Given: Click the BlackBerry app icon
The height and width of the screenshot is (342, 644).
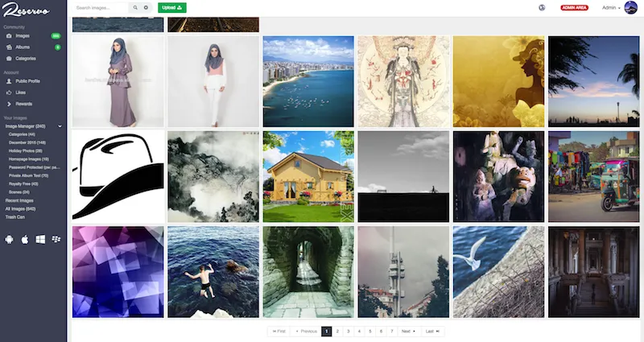Looking at the screenshot, I should pos(56,239).
